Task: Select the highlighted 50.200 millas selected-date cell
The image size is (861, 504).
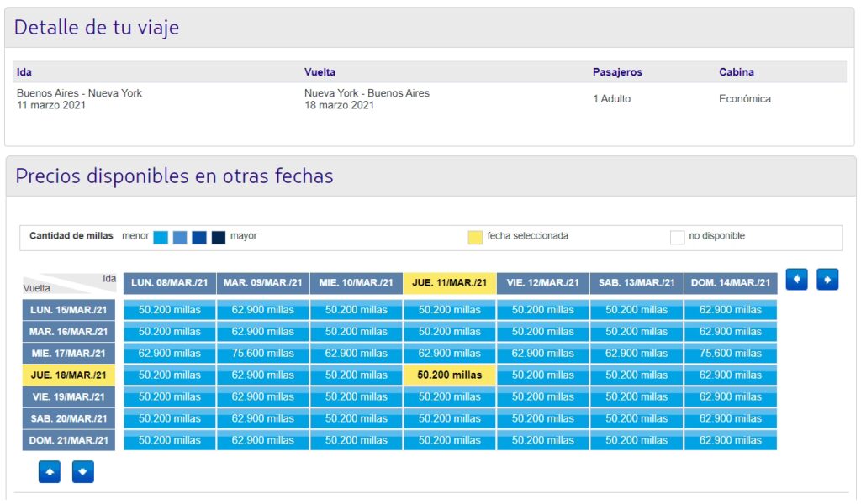Action: pyautogui.click(x=450, y=375)
